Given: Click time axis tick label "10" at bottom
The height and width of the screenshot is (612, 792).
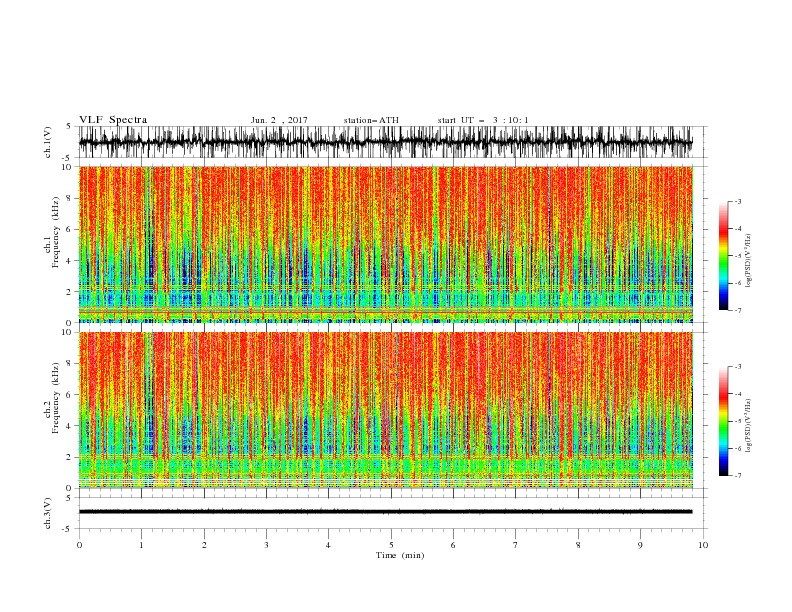Looking at the screenshot, I should (x=703, y=545).
